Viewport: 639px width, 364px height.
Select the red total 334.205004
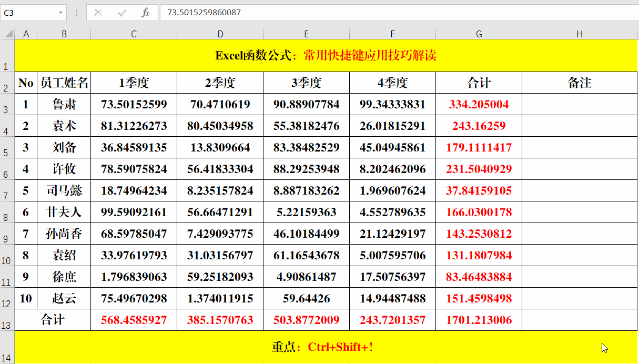coord(479,104)
